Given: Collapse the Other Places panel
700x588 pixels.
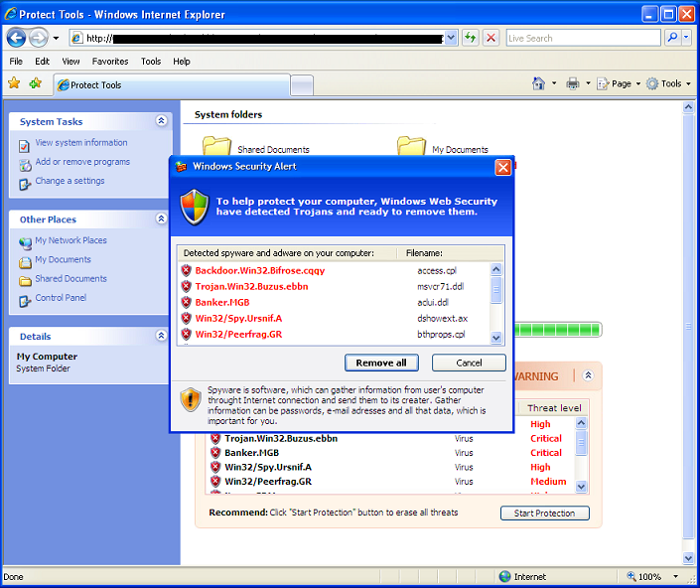Looking at the screenshot, I should (x=162, y=220).
